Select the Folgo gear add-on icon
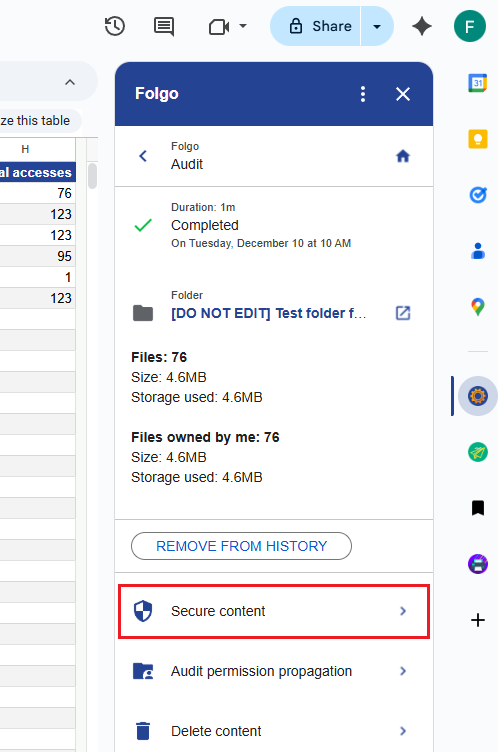This screenshot has height=752, width=498. [x=478, y=396]
